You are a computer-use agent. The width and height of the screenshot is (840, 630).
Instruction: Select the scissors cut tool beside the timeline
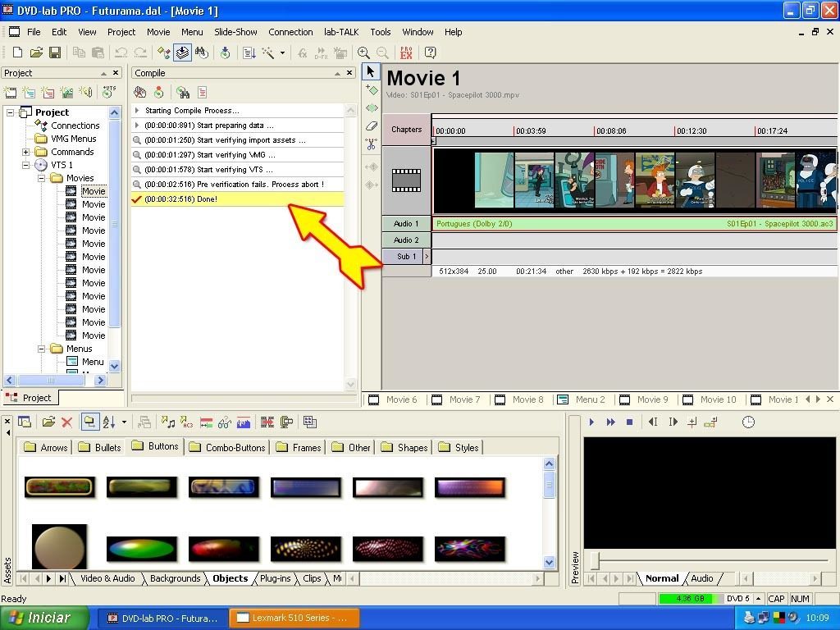tap(372, 144)
